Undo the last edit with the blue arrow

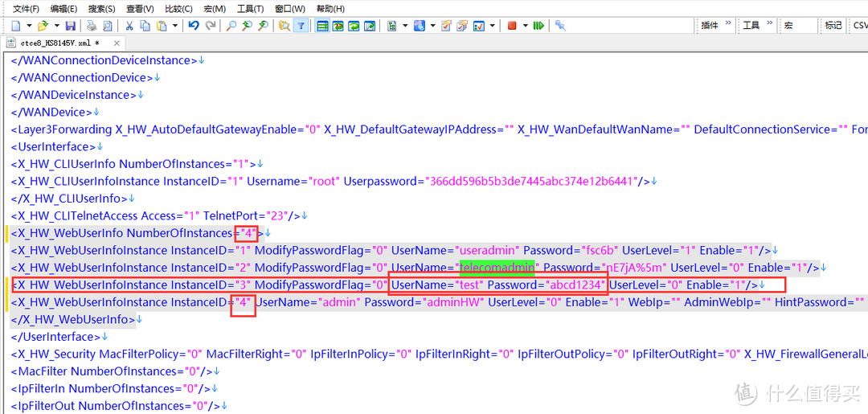tap(193, 26)
